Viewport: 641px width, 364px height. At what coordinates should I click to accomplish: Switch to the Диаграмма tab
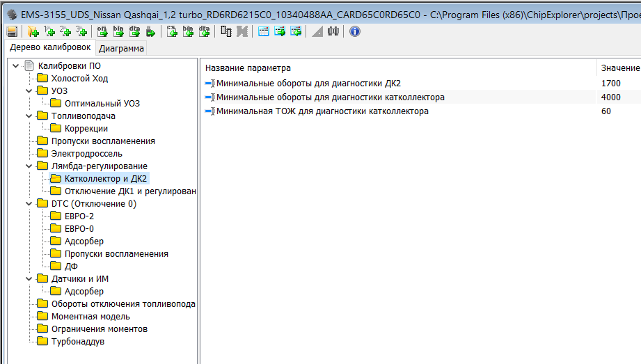(121, 49)
